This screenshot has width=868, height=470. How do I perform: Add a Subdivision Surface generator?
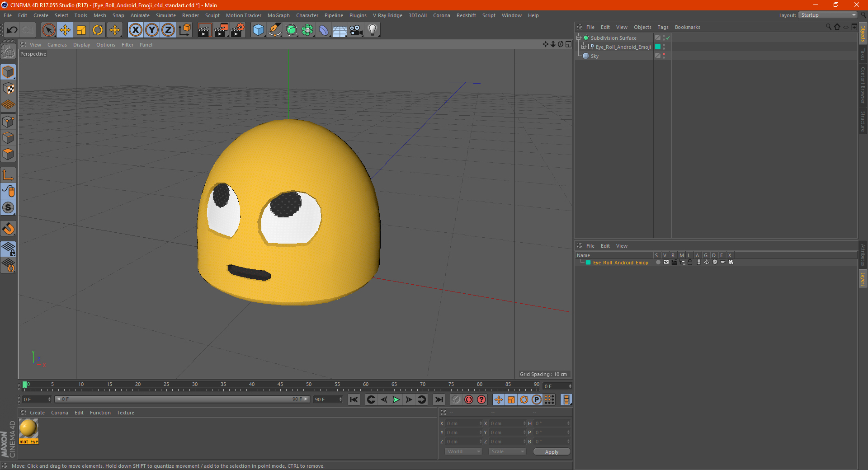click(291, 30)
